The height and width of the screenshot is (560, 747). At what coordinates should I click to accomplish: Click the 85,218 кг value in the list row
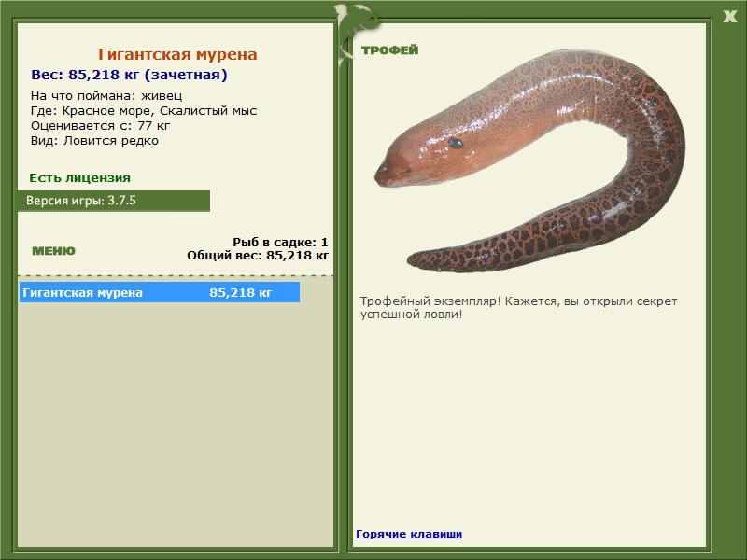pyautogui.click(x=241, y=292)
